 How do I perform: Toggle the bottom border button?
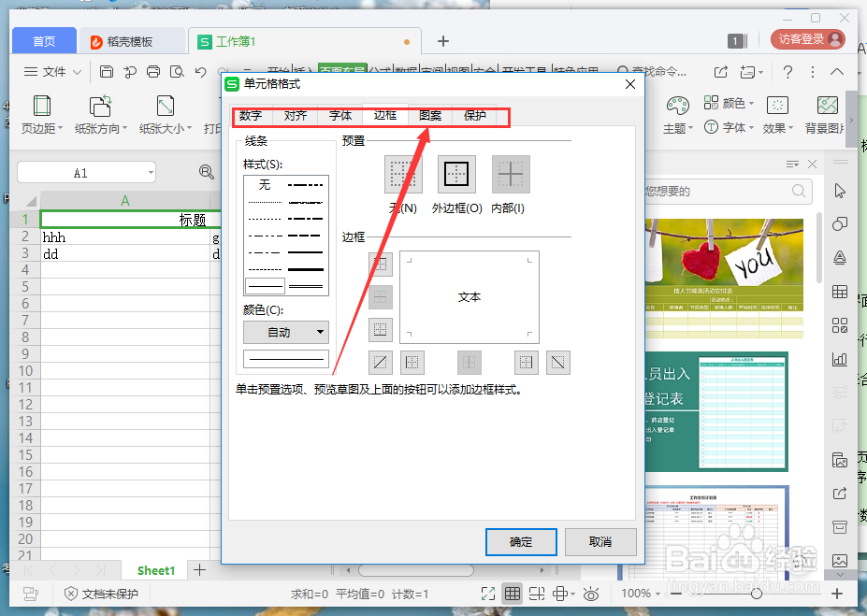381,329
